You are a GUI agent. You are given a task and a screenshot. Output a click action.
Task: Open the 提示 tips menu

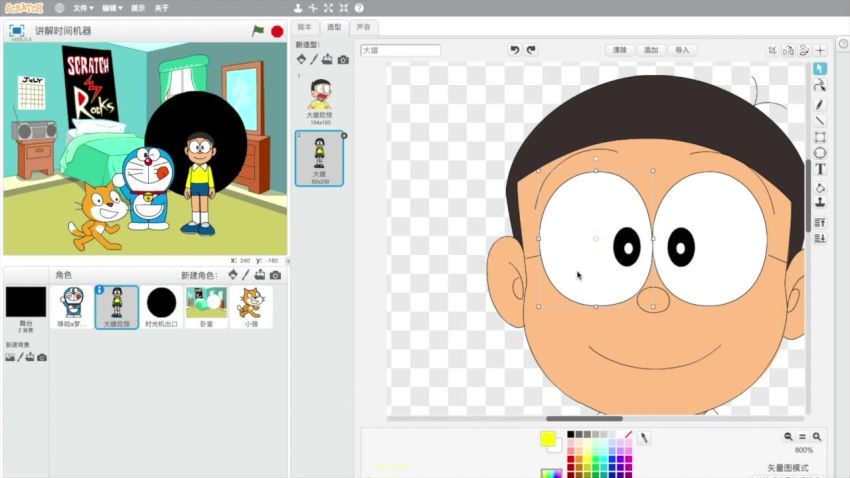click(x=138, y=8)
